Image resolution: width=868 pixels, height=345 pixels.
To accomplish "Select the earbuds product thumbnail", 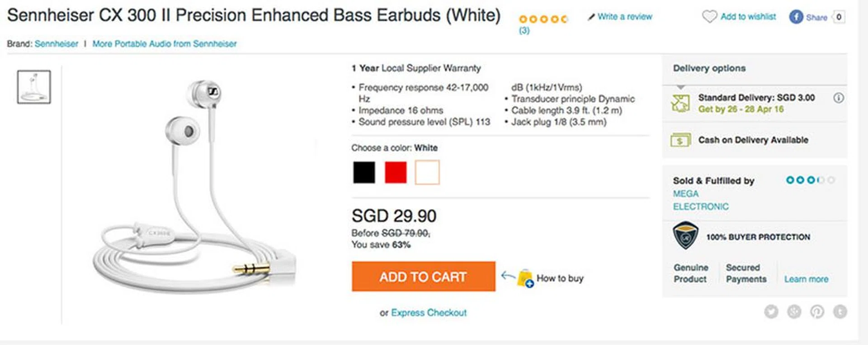I will [34, 87].
